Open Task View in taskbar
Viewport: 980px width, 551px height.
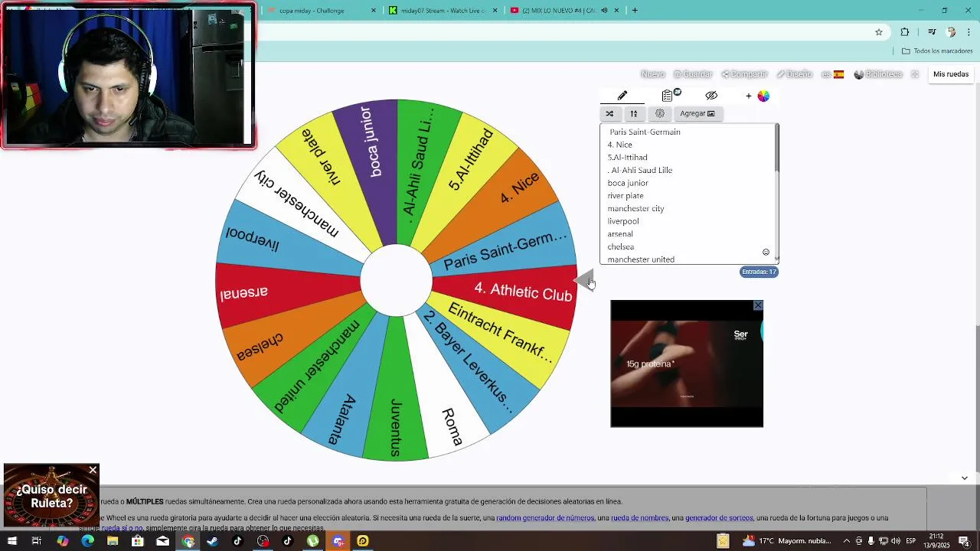36,541
